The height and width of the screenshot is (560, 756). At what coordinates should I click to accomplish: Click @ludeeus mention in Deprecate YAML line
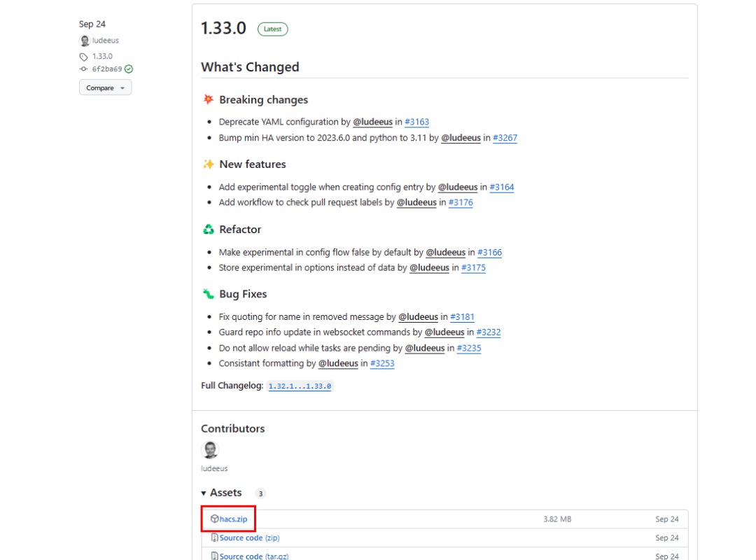[x=372, y=122]
